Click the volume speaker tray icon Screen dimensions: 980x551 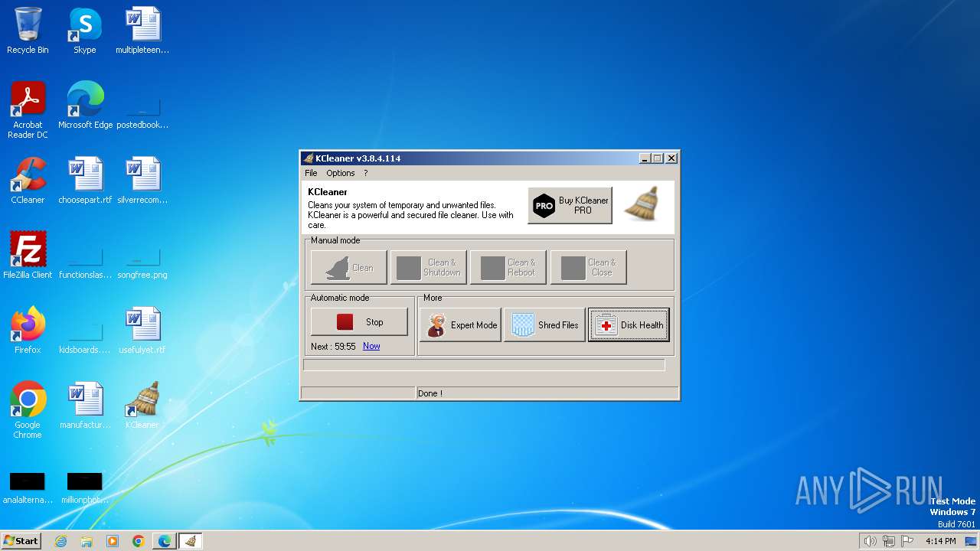point(870,541)
